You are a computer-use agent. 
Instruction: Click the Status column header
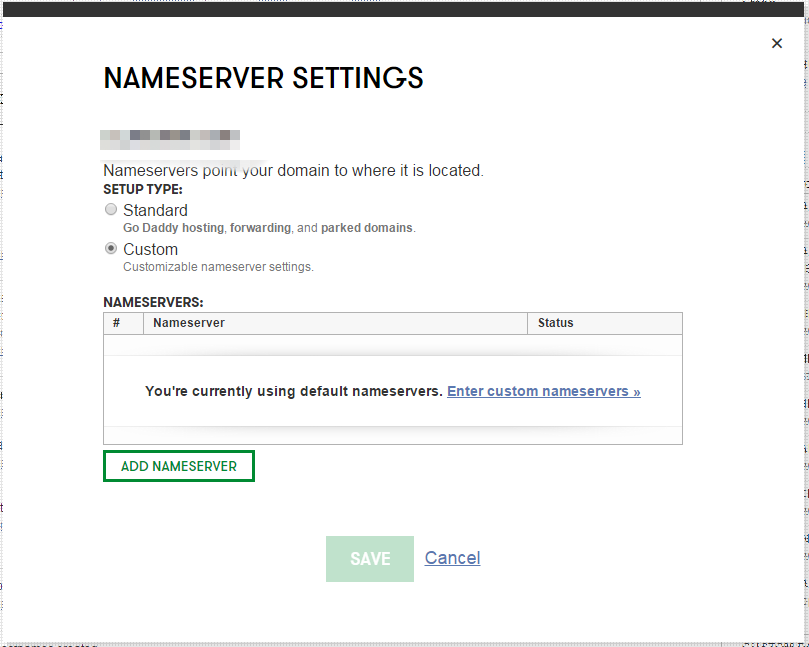pos(555,323)
